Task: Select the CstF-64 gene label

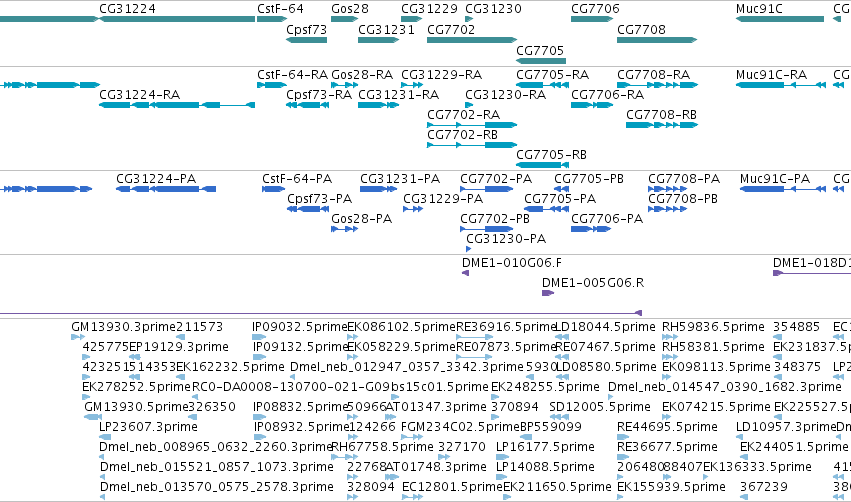Action: [280, 9]
